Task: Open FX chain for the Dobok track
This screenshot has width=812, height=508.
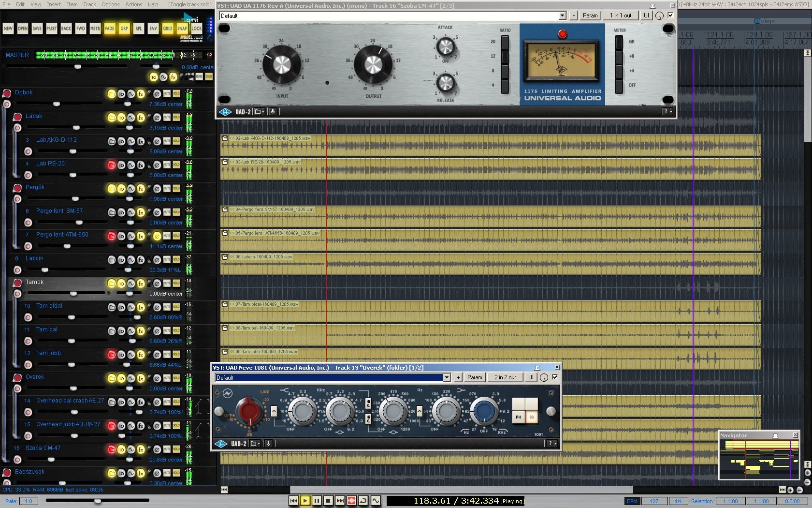Action: 141,94
